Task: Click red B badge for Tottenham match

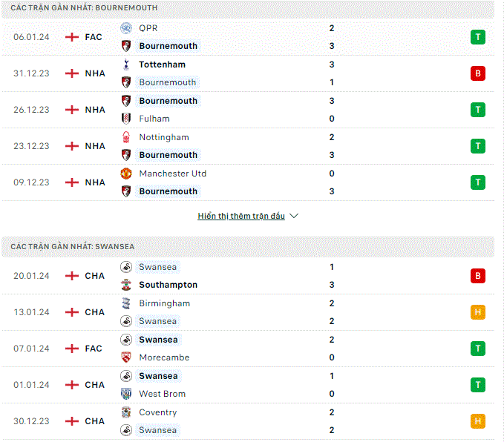Action: point(477,73)
